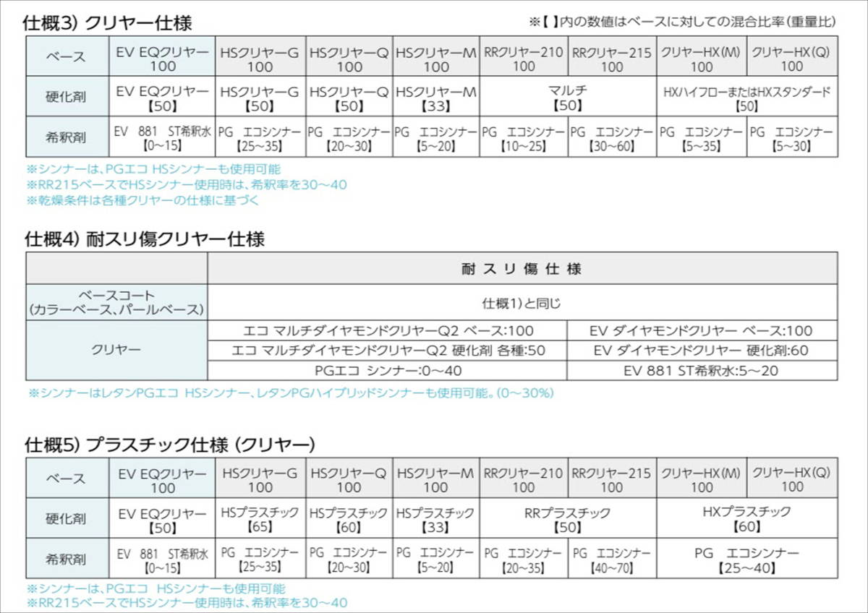The width and height of the screenshot is (868, 613).
Task: Click the RRクリヤー210 100 header cell
Action: click(x=524, y=56)
